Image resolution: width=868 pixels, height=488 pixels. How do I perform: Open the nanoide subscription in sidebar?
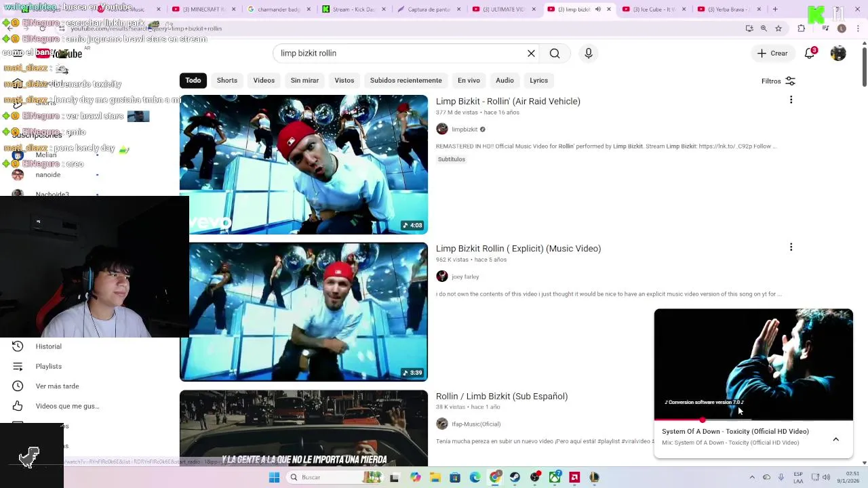point(48,175)
